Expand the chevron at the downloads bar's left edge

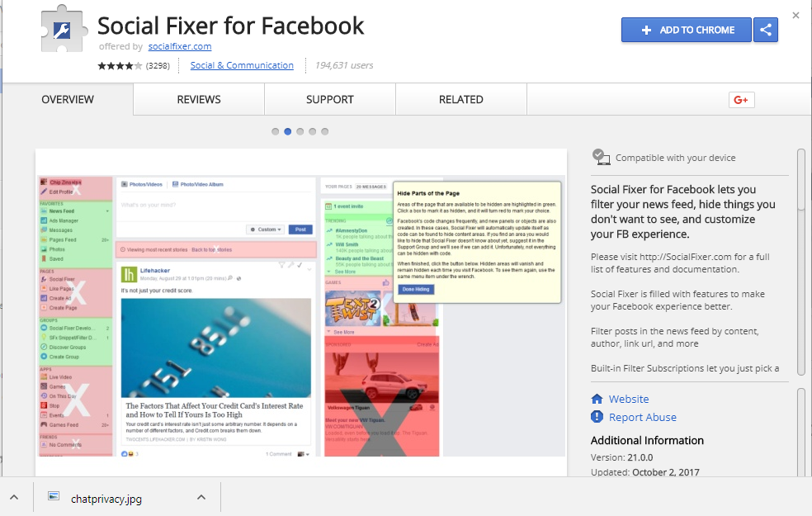(x=14, y=497)
